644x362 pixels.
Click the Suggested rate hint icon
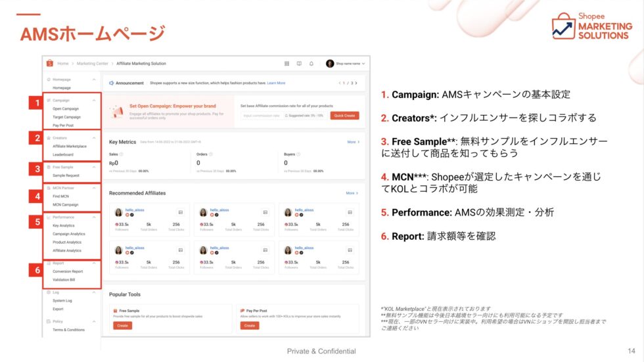point(287,116)
